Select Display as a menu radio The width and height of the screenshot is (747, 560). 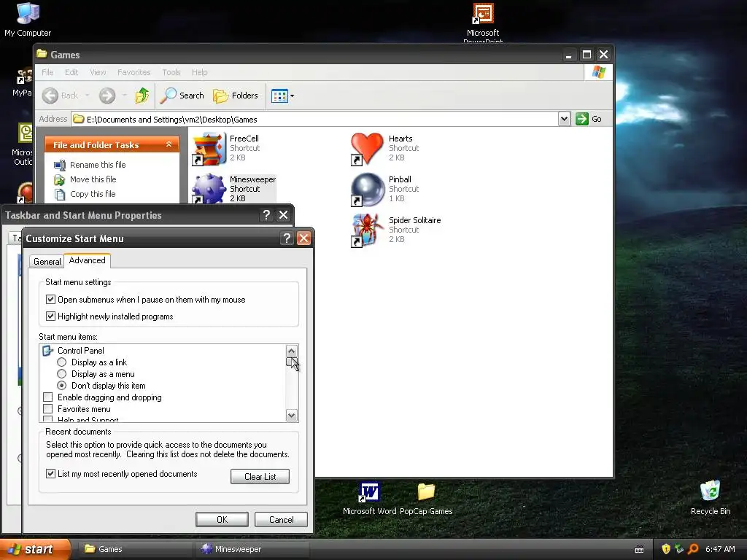pos(61,374)
